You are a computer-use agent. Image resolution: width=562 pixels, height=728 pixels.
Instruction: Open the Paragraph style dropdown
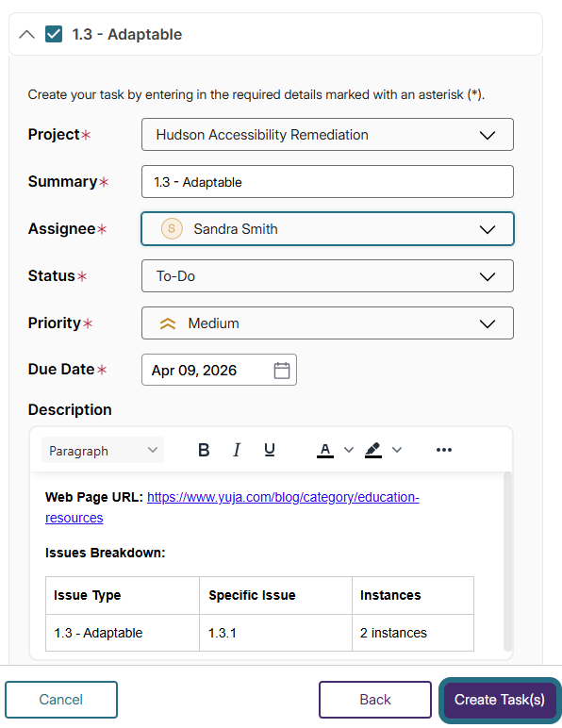[x=103, y=451]
